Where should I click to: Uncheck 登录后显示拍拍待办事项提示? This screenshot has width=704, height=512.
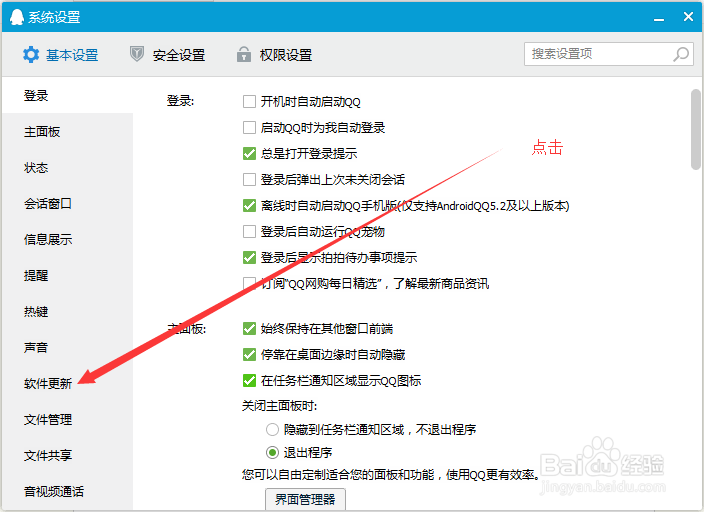pyautogui.click(x=249, y=258)
